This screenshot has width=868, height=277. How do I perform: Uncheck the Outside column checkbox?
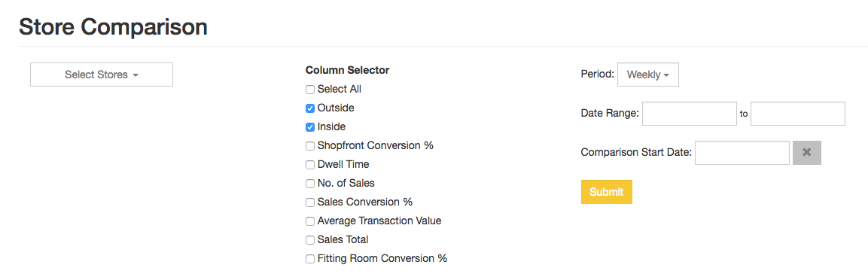point(310,108)
